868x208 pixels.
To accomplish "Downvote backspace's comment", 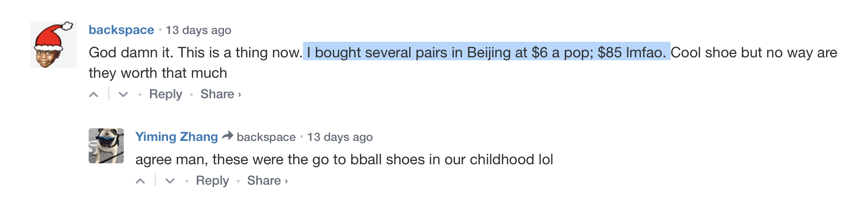I will point(123,94).
